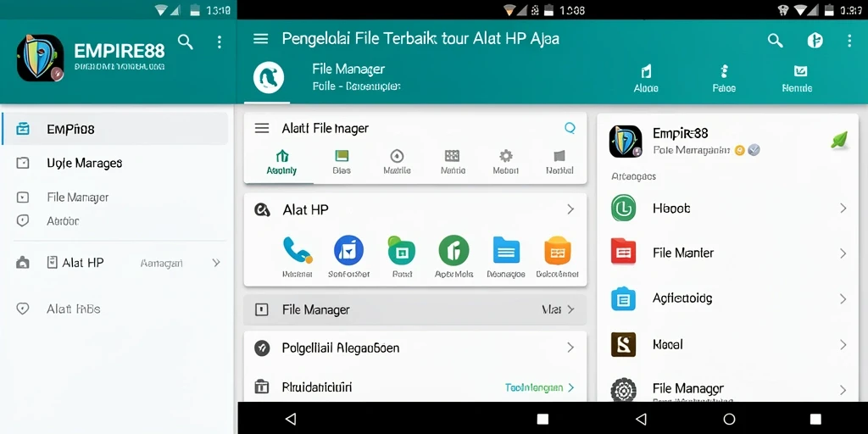Tap the green leaf icon in Empire88 card
Screen dimensions: 868x434
(x=839, y=140)
